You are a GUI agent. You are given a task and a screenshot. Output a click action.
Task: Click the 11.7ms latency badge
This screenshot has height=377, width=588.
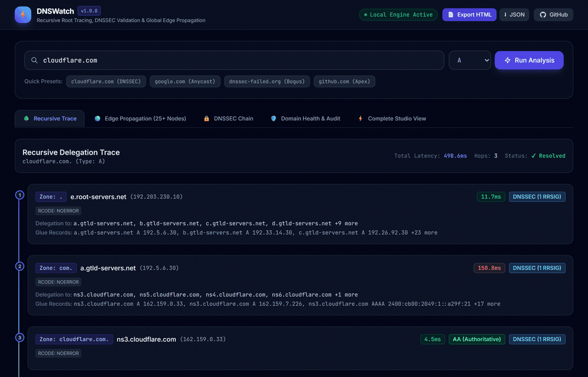[491, 196]
